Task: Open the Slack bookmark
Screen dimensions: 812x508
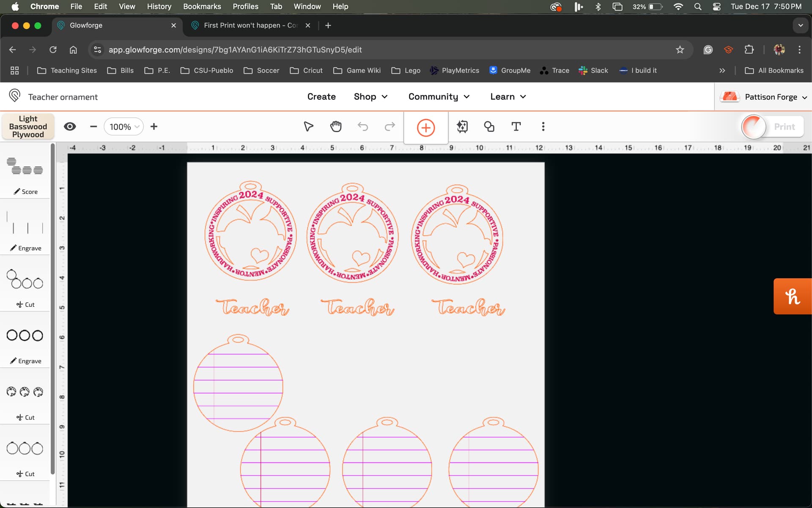Action: tap(593, 70)
